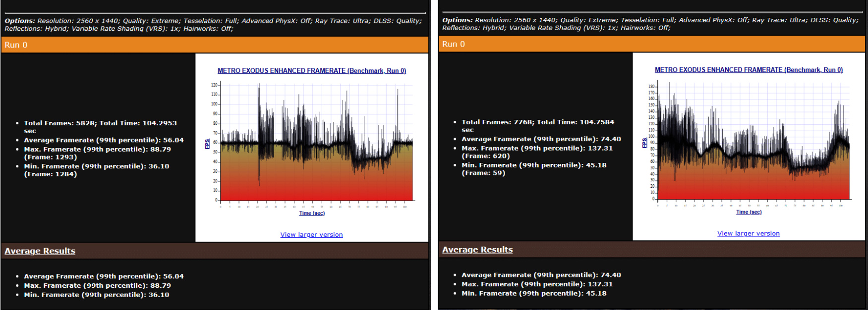The width and height of the screenshot is (868, 310).
Task: Open left report's Metro Exodus framerate chart link
Action: (312, 71)
